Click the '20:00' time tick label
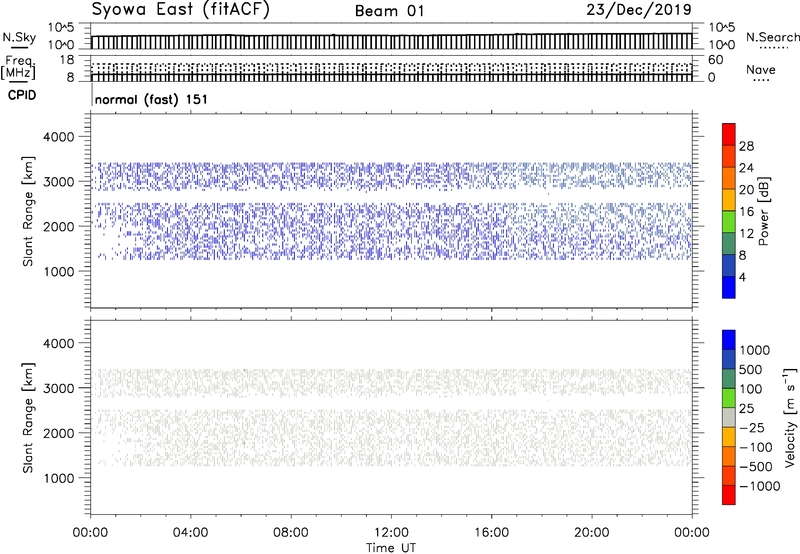 591,533
